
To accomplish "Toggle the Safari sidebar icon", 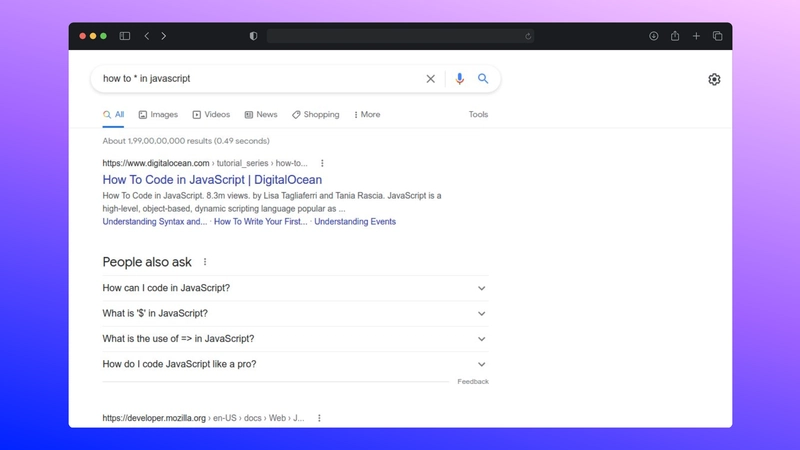I will click(124, 36).
